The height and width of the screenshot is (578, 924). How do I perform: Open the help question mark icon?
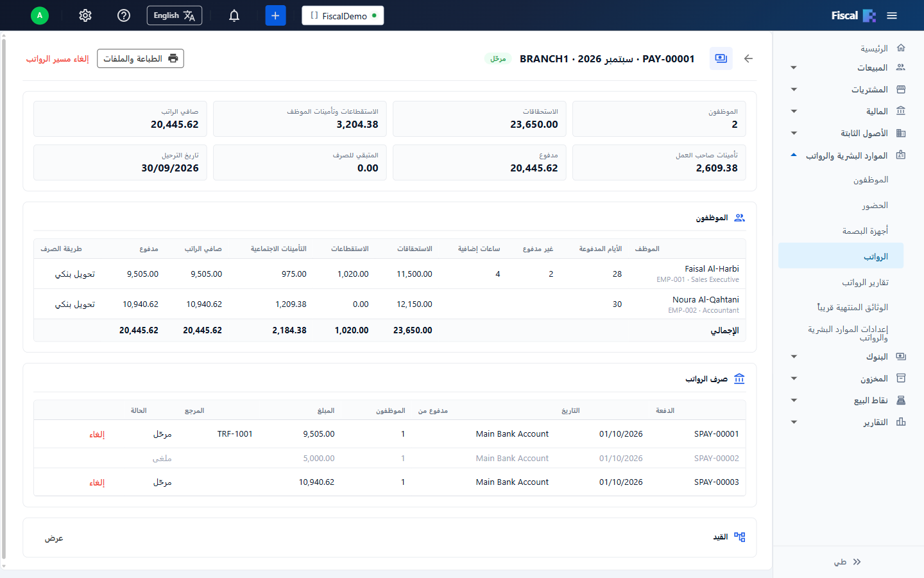pos(124,15)
